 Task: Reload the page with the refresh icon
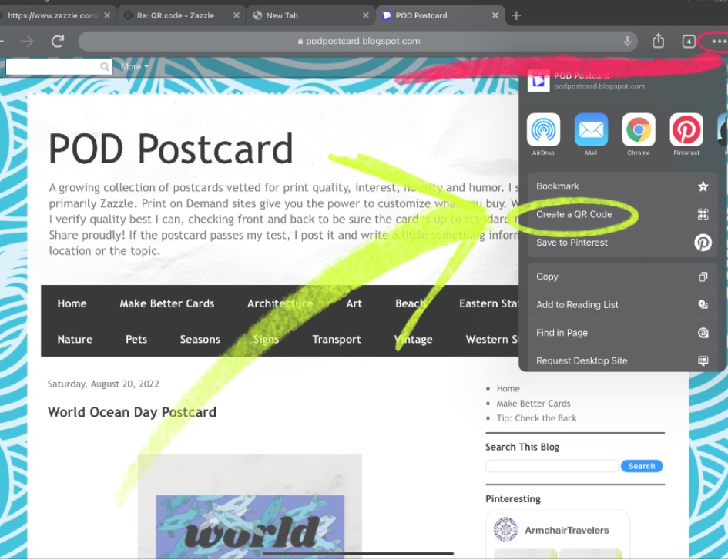pyautogui.click(x=58, y=42)
